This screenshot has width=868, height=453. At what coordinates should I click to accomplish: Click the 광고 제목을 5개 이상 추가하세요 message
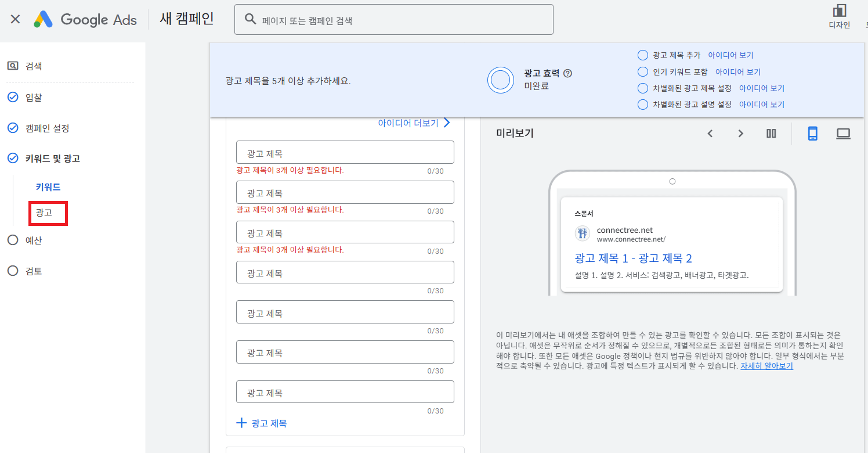click(288, 81)
